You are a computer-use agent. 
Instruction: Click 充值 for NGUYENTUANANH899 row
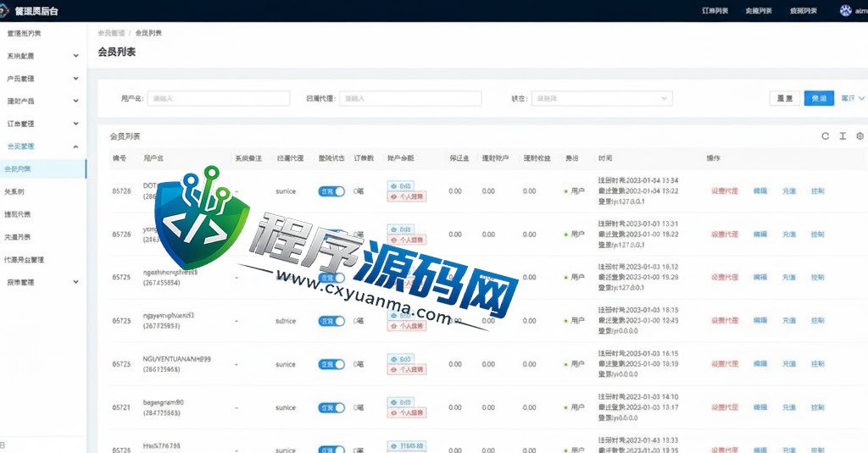coord(789,364)
